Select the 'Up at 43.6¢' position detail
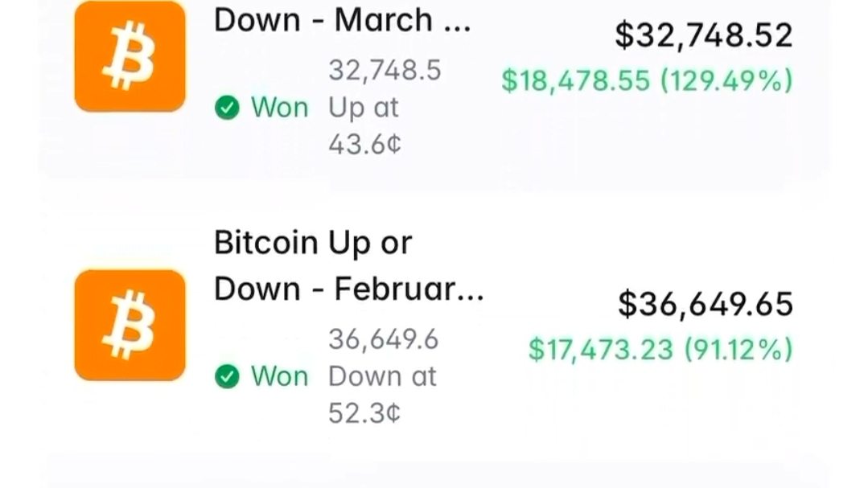Image resolution: width=868 pixels, height=488 pixels. click(364, 126)
